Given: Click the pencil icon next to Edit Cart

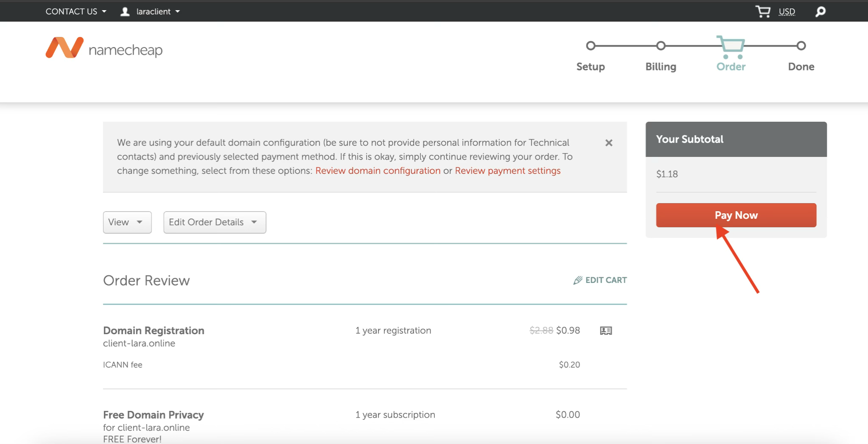Looking at the screenshot, I should (577, 280).
